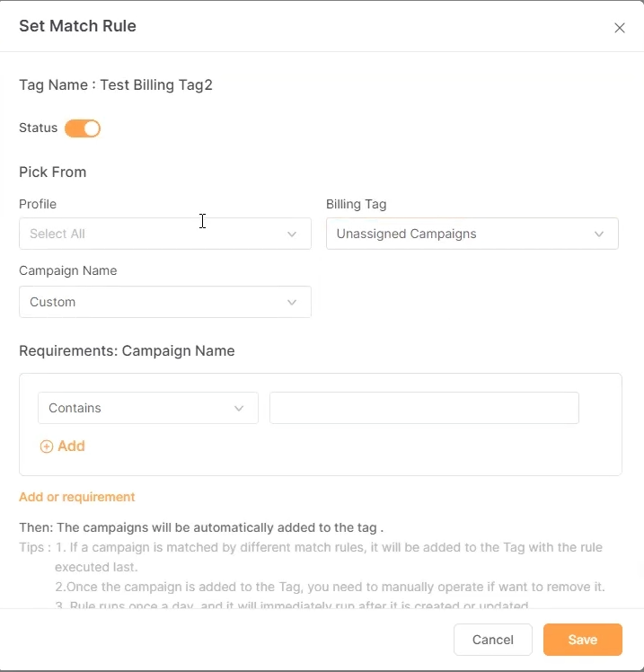Click the 'Pick From' section heading
644x672 pixels.
coord(52,172)
